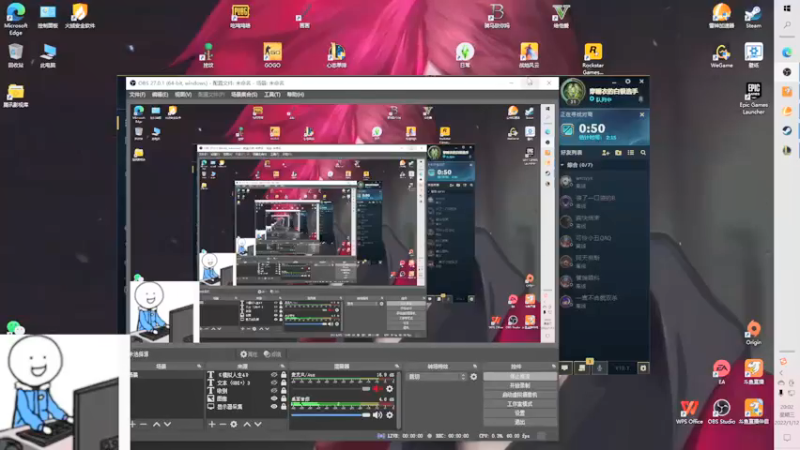Click the search icon in friends list

pos(643,153)
